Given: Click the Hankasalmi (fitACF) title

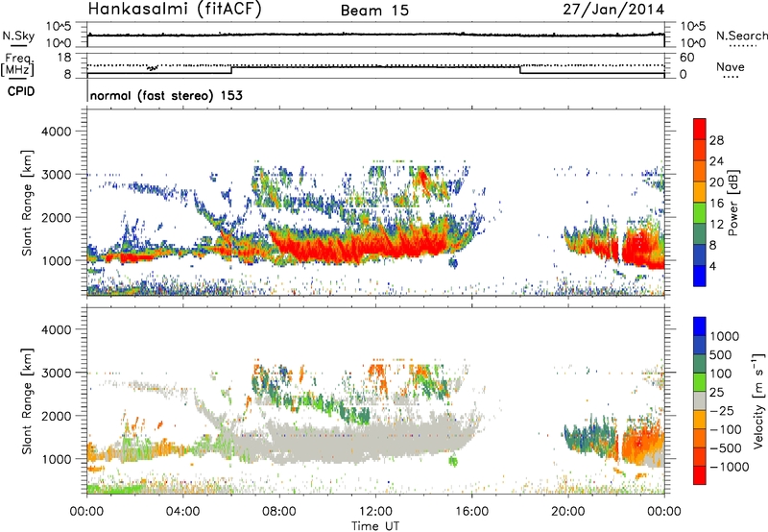Looking at the screenshot, I should point(175,9).
